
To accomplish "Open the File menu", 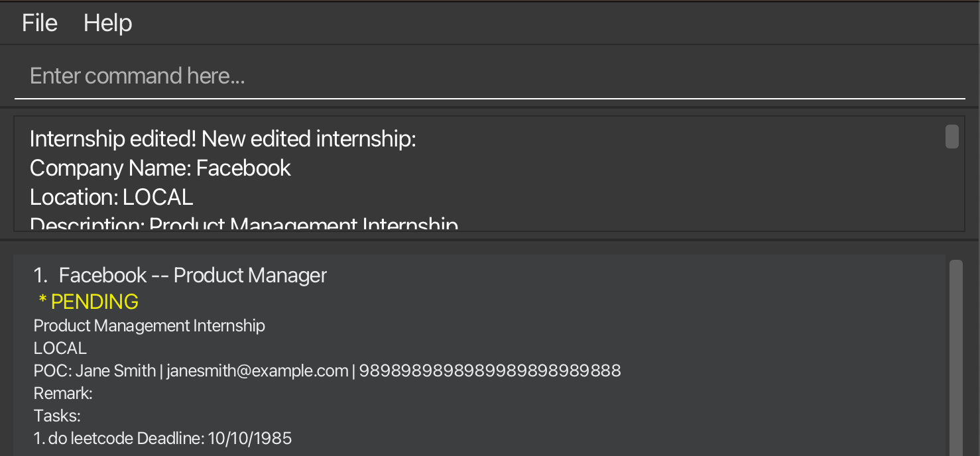I will click(39, 23).
